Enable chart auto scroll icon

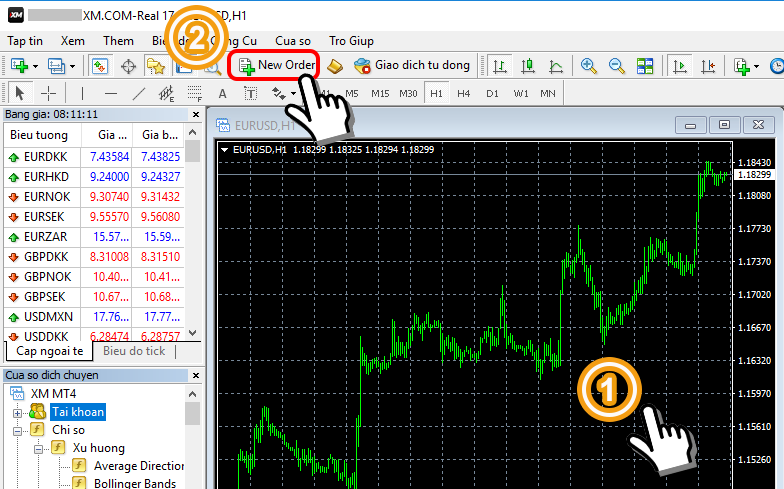click(x=680, y=66)
